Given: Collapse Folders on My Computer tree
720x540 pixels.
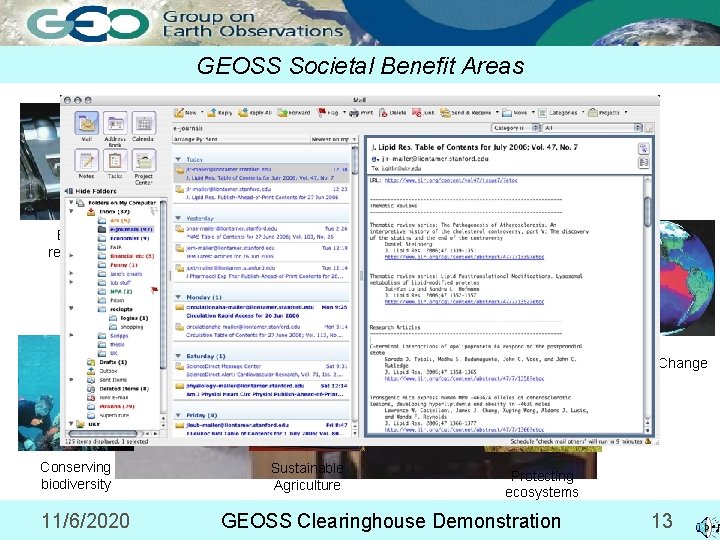Looking at the screenshot, I should tap(71, 202).
